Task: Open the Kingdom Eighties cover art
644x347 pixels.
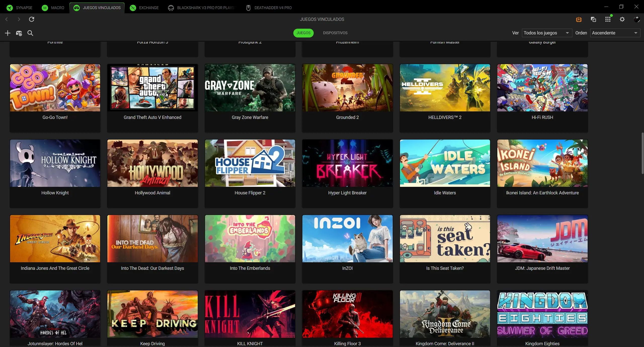Action: click(542, 314)
